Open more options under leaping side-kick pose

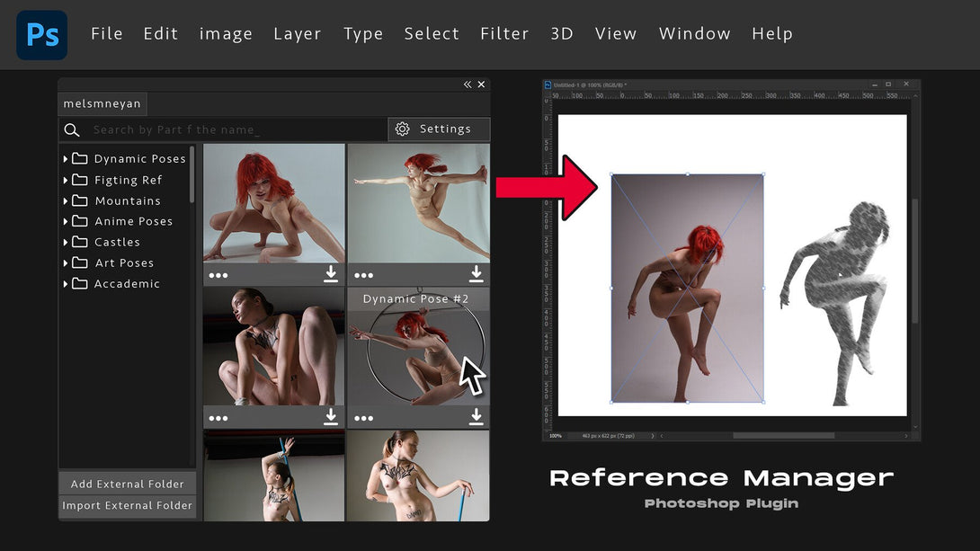click(x=364, y=275)
